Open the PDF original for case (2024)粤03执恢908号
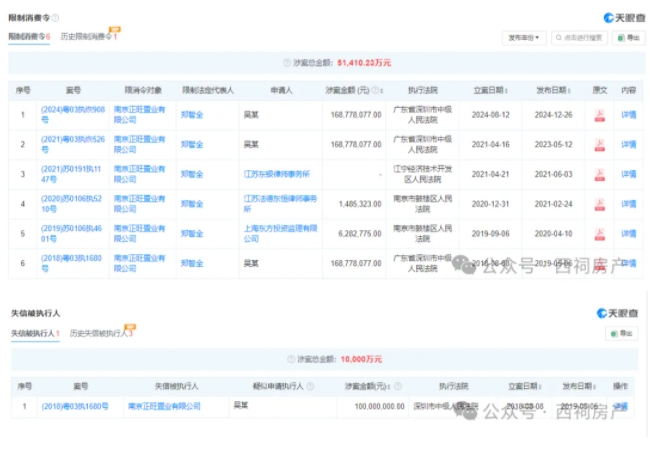This screenshot has height=449, width=650. 599,115
